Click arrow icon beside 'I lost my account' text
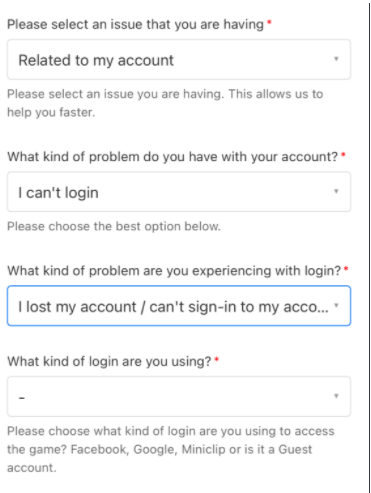Image resolution: width=371 pixels, height=493 pixels. point(336,305)
